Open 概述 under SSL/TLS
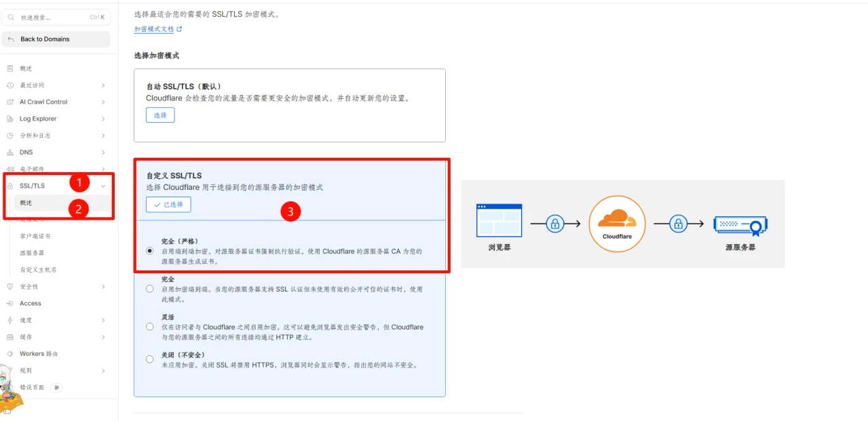This screenshot has width=868, height=421. 62,203
